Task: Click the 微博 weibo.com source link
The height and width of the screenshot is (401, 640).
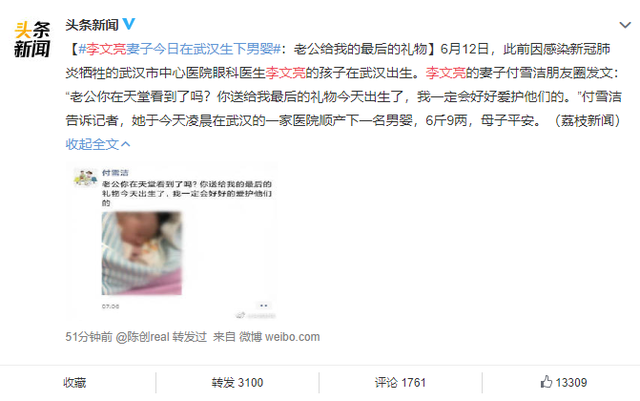Action: pyautogui.click(x=279, y=337)
